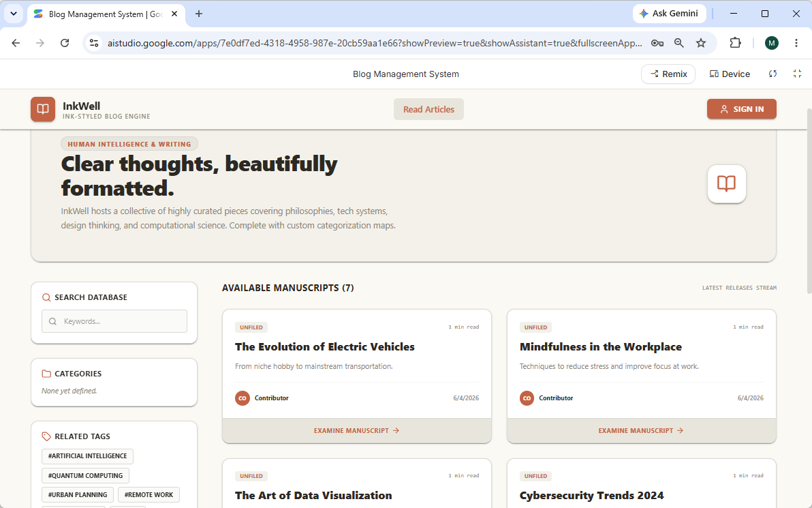The height and width of the screenshot is (508, 812).
Task: Bookmark this page with the star icon
Action: coord(701,43)
